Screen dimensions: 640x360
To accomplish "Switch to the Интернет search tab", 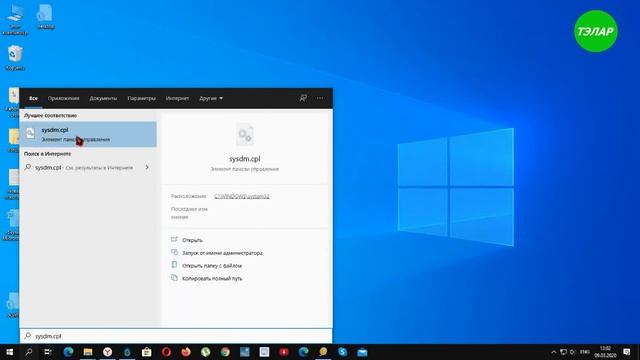I will tap(177, 98).
